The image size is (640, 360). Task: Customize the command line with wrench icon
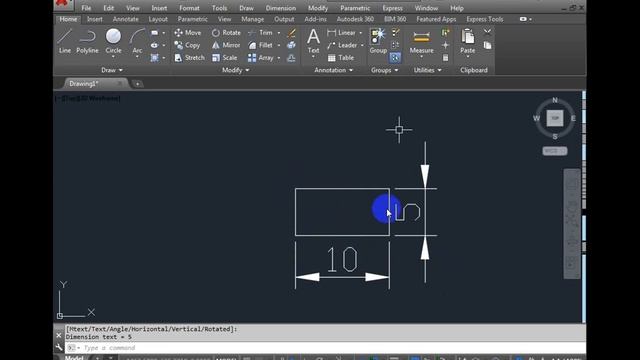pos(58,348)
